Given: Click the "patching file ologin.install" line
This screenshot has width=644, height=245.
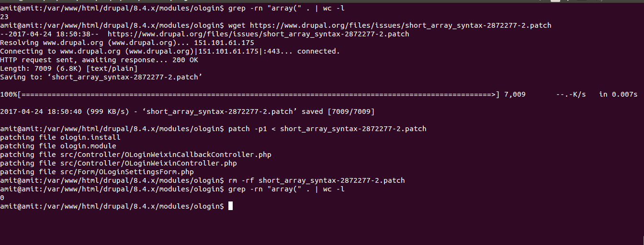Looking at the screenshot, I should point(60,137).
